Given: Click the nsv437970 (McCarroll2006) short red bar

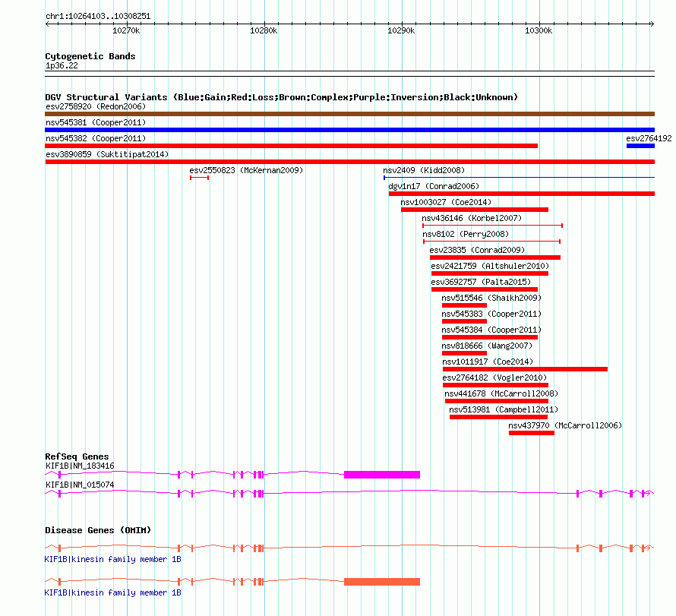Looking at the screenshot, I should (x=532, y=433).
